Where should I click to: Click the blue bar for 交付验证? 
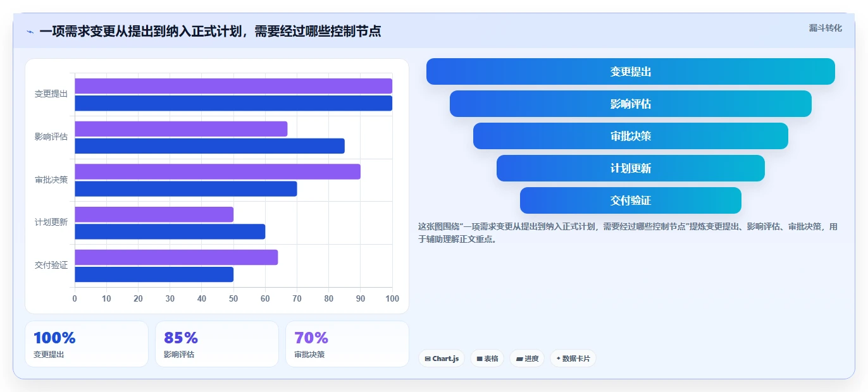pos(154,274)
